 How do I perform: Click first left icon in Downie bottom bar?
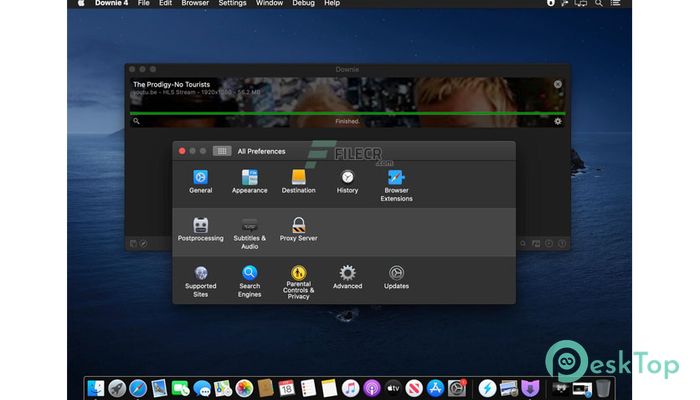(133, 244)
